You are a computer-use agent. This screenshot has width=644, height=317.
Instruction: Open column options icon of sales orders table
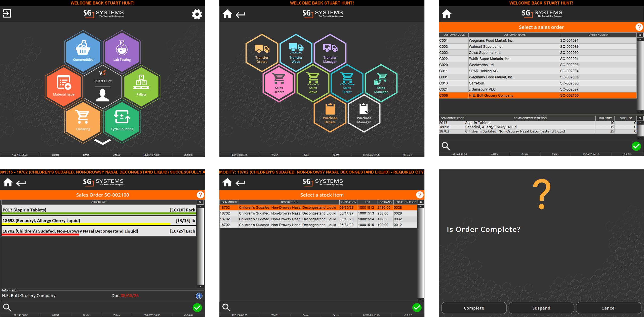click(640, 35)
